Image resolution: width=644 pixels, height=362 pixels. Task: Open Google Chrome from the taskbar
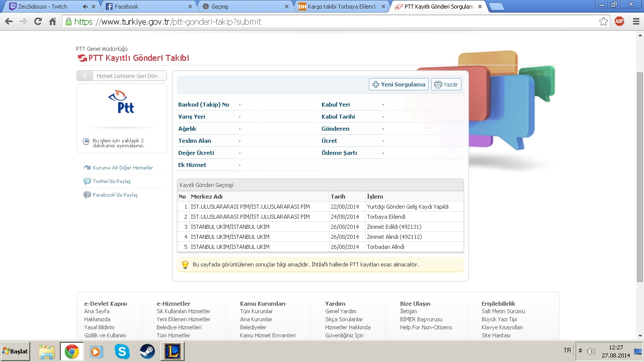click(x=71, y=351)
